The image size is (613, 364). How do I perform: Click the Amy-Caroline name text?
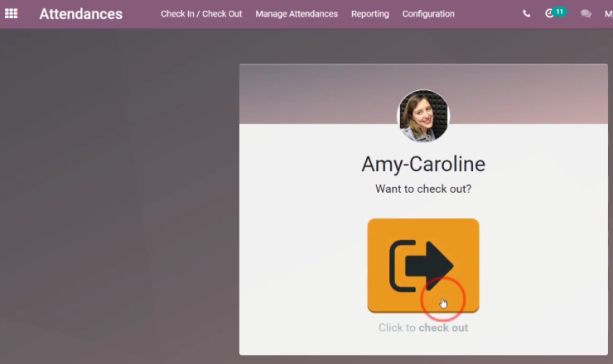point(423,164)
